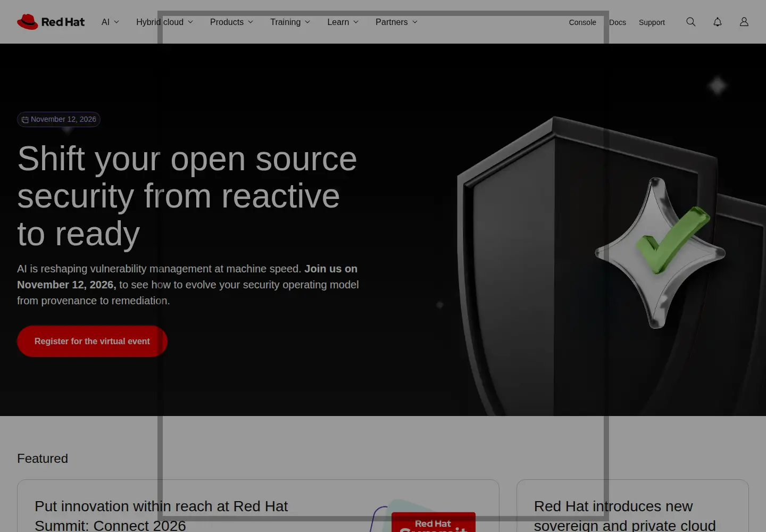
Task: Click the Red Hat logo
Action: pos(51,22)
